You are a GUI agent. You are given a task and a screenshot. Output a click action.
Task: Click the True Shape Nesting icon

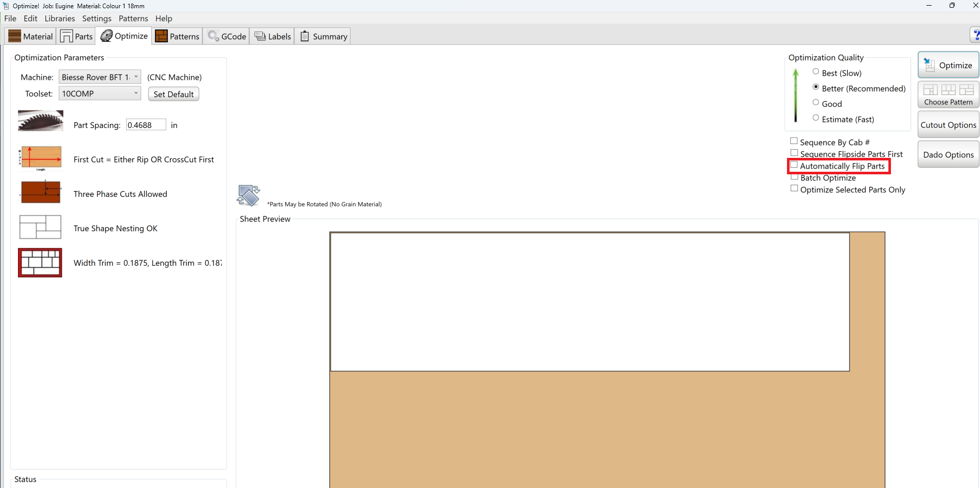coord(40,227)
